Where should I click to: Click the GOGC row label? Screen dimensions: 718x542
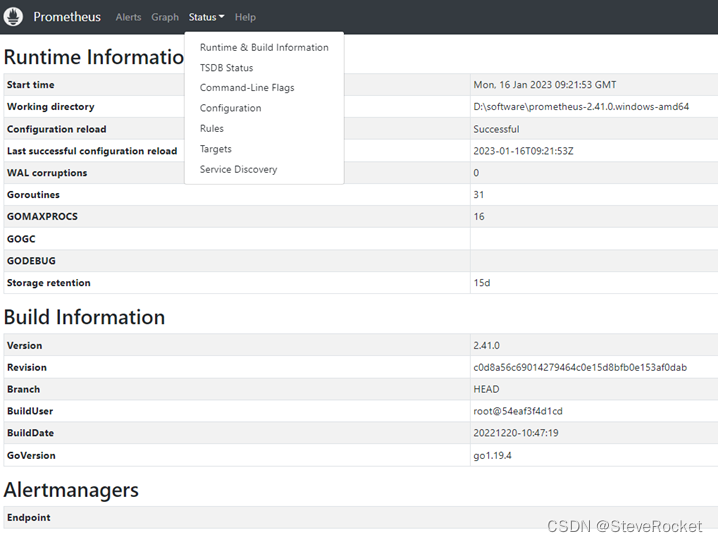tap(21, 239)
